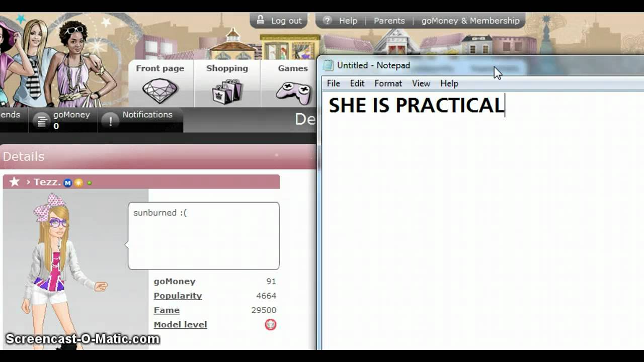
Task: Click the Tezz. username
Action: 47,182
